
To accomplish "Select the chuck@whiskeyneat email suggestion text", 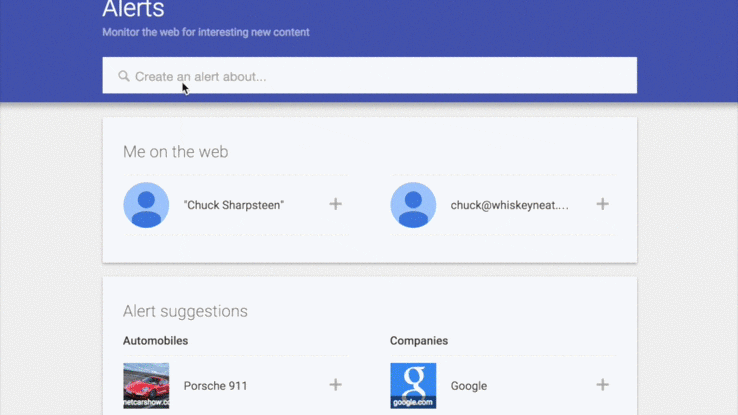I will (x=509, y=205).
